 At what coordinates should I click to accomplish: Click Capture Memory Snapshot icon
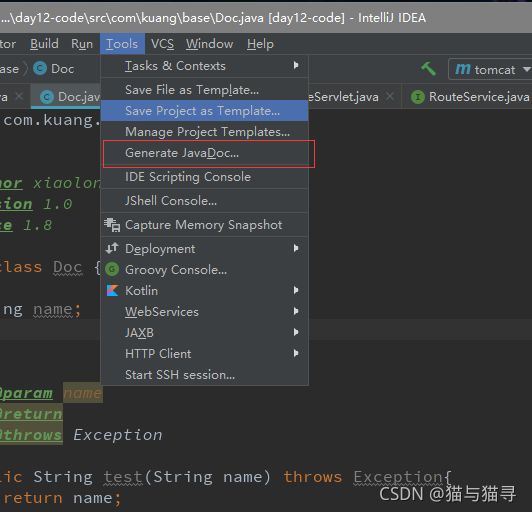click(x=112, y=225)
